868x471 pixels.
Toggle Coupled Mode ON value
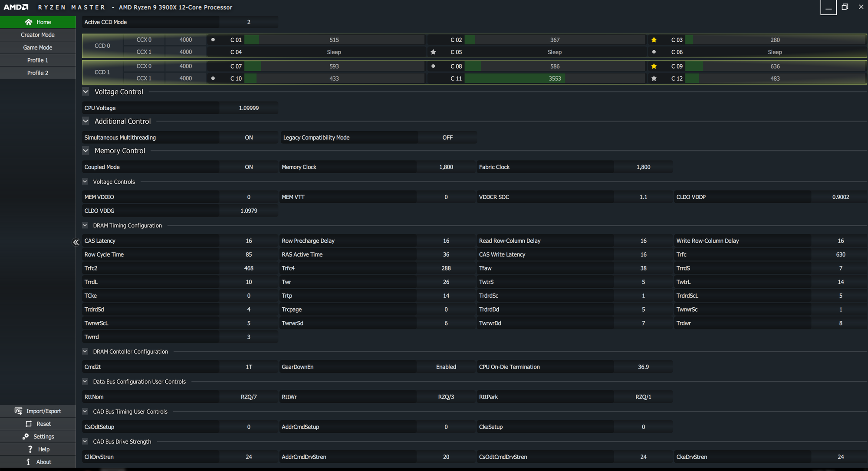coord(248,167)
